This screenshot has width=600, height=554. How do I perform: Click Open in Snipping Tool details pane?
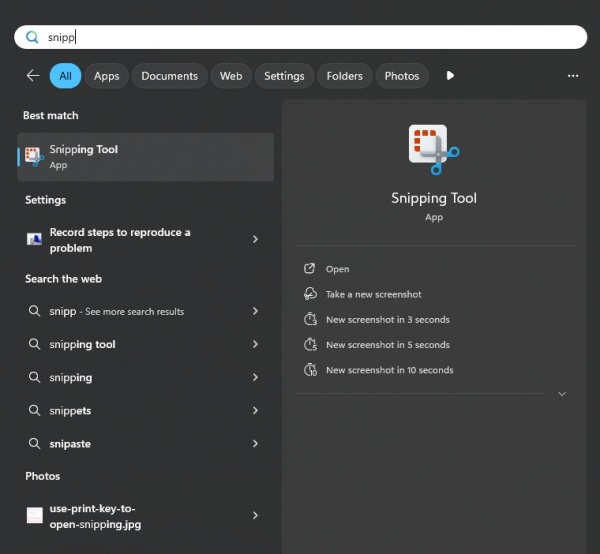[337, 269]
